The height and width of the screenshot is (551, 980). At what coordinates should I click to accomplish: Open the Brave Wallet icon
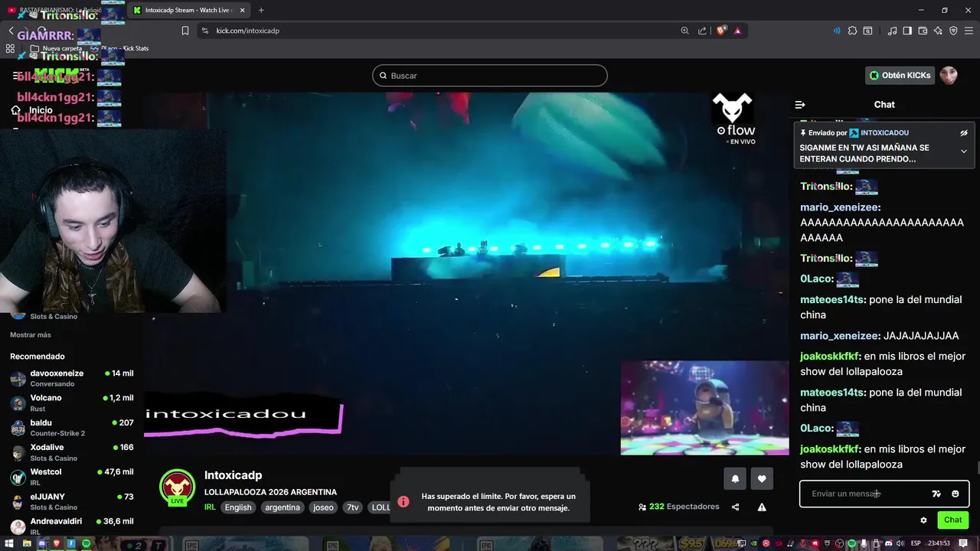pos(923,31)
